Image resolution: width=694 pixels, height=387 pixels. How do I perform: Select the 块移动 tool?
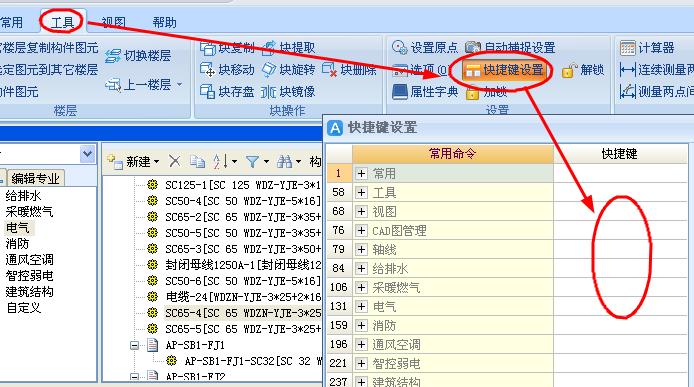coord(227,70)
